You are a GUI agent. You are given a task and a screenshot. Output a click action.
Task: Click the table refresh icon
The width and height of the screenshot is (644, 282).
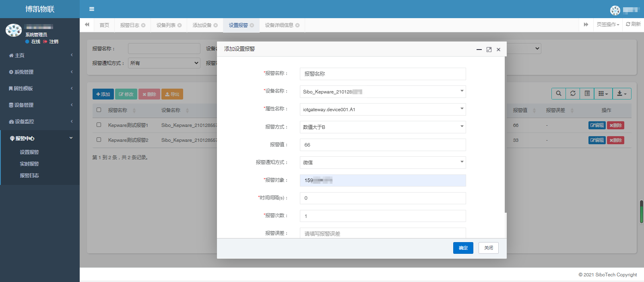[x=573, y=93]
